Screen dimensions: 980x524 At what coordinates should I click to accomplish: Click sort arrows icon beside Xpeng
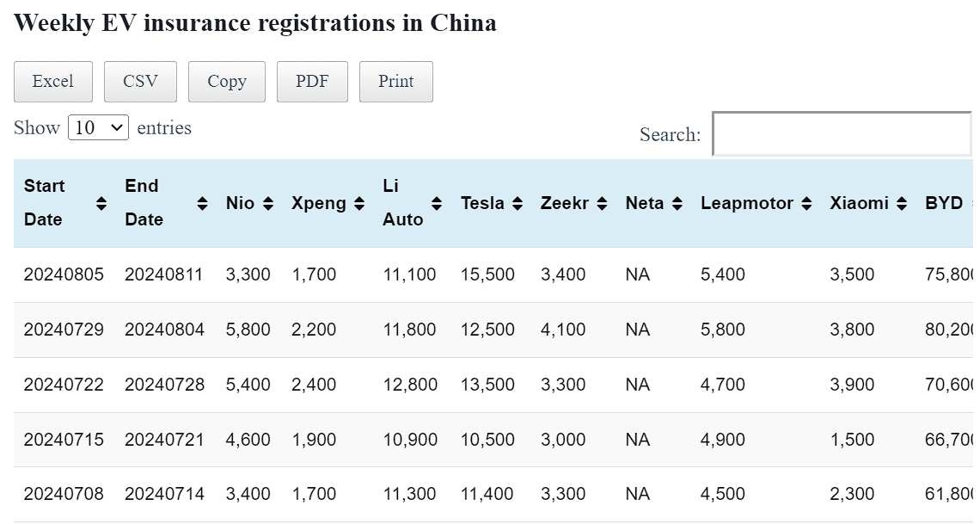pos(359,204)
